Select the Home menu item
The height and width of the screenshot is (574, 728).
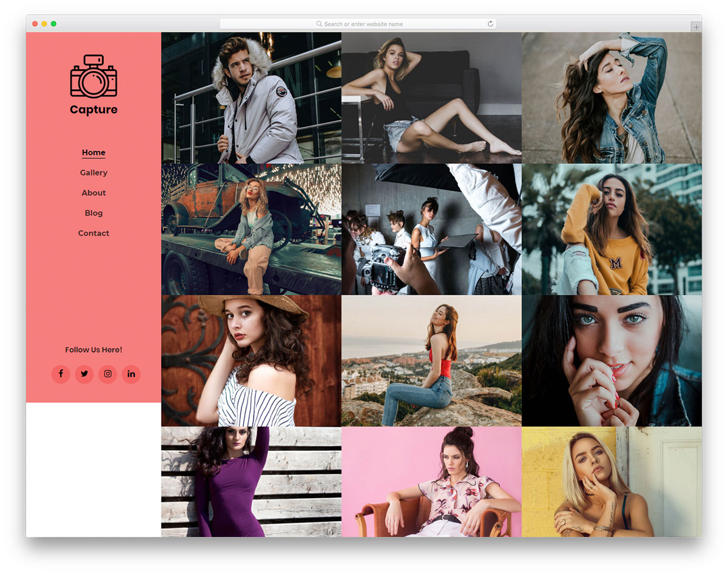pos(93,152)
